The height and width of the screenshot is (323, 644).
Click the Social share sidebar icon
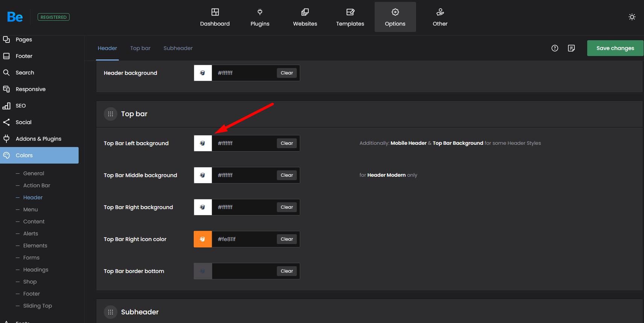(6, 122)
